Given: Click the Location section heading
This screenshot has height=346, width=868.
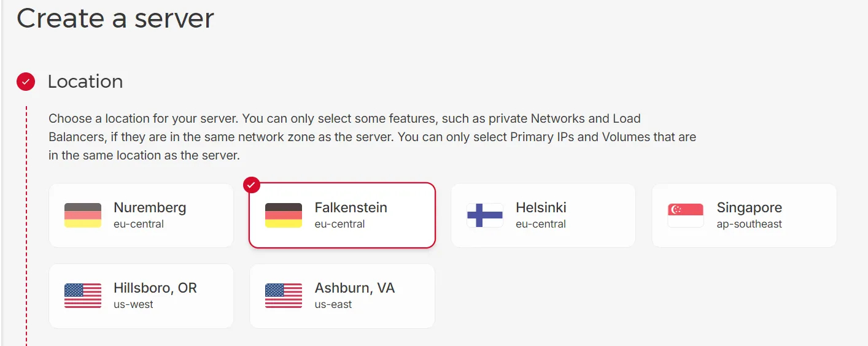Looking at the screenshot, I should [85, 82].
